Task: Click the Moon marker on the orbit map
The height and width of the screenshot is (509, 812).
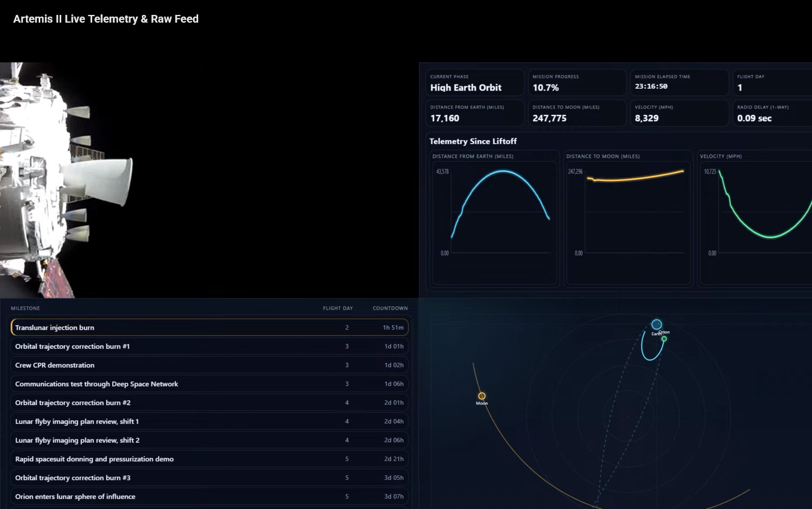Action: pyautogui.click(x=482, y=396)
